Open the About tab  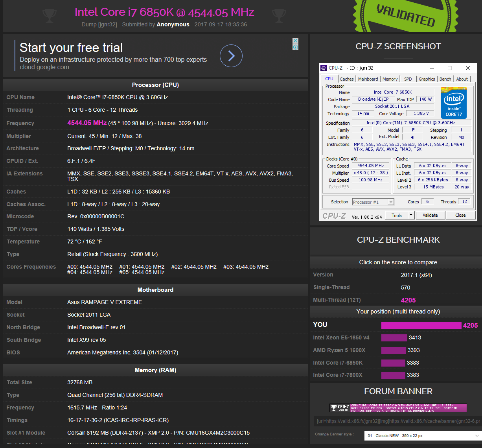tap(462, 79)
